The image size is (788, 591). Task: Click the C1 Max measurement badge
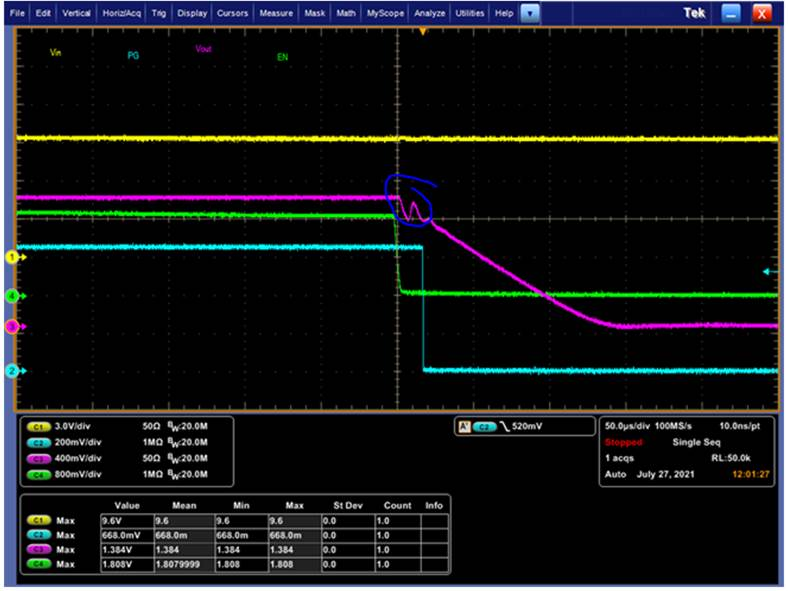tap(37, 521)
